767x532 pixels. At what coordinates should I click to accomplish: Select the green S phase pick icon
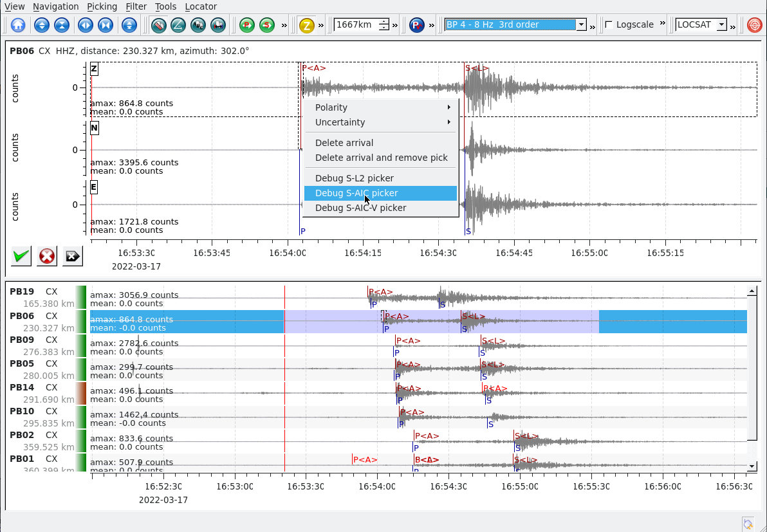[x=267, y=25]
